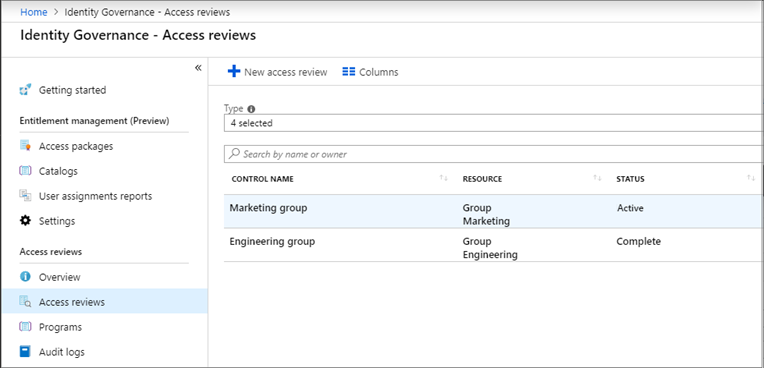The width and height of the screenshot is (764, 368).
Task: Click the Group Engineering resource cell
Action: pos(490,248)
